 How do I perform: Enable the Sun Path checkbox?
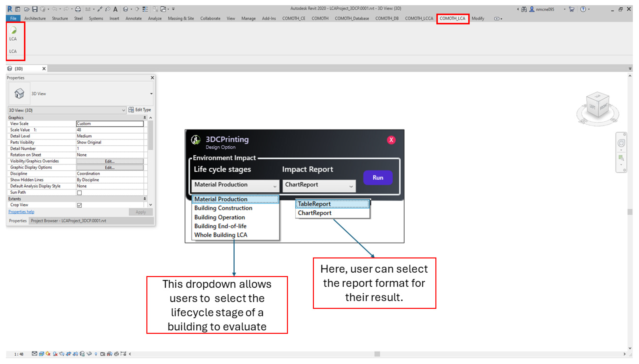click(79, 193)
